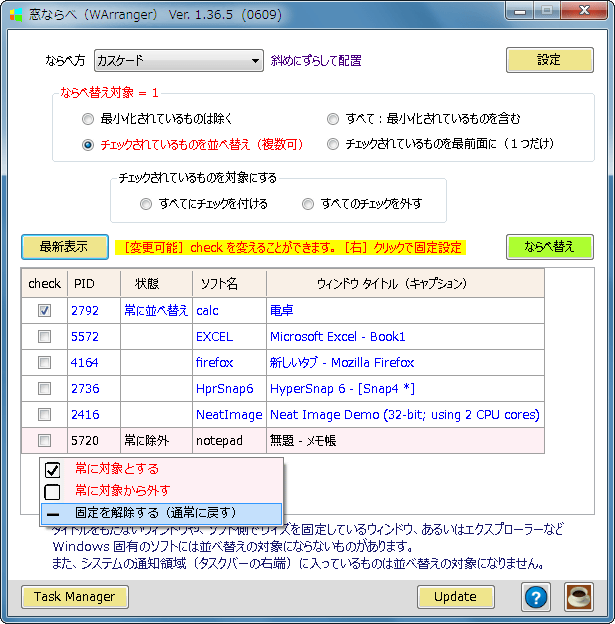Click the 常に除外 status cell
Viewport: 615px width, 624px height.
[156, 441]
